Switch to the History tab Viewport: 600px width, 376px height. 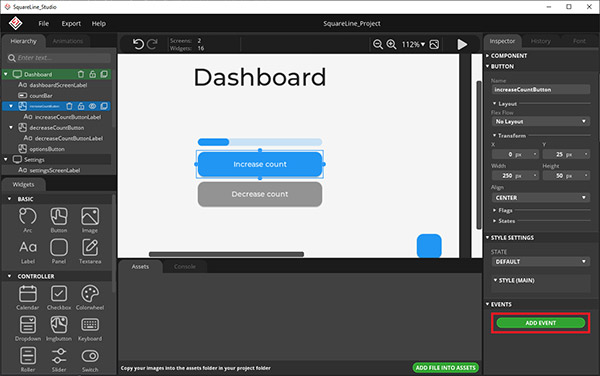point(541,41)
